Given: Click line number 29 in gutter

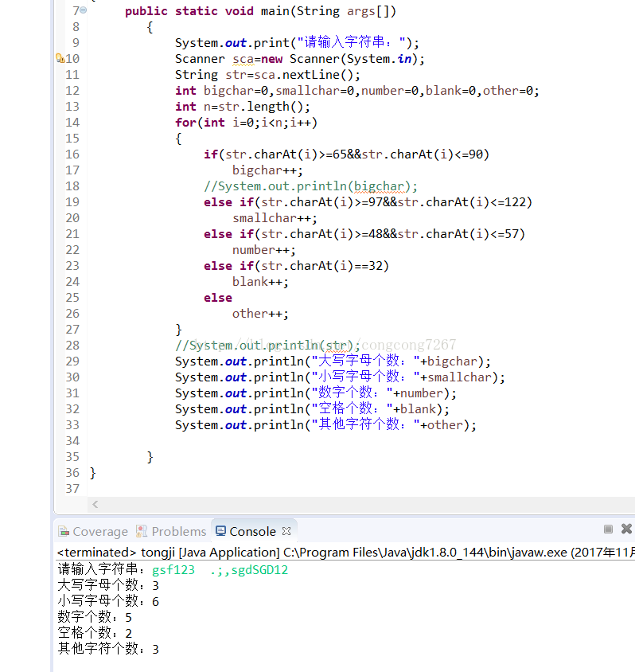Looking at the screenshot, I should pyautogui.click(x=72, y=361).
